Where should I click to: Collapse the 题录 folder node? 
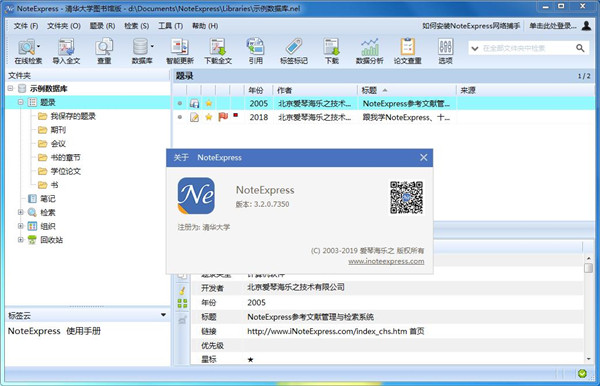tap(21, 102)
